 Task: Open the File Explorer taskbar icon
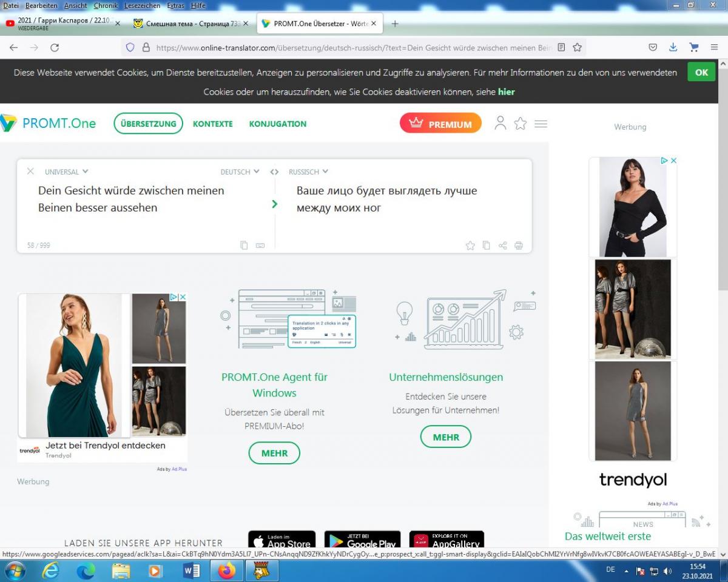coord(121,570)
